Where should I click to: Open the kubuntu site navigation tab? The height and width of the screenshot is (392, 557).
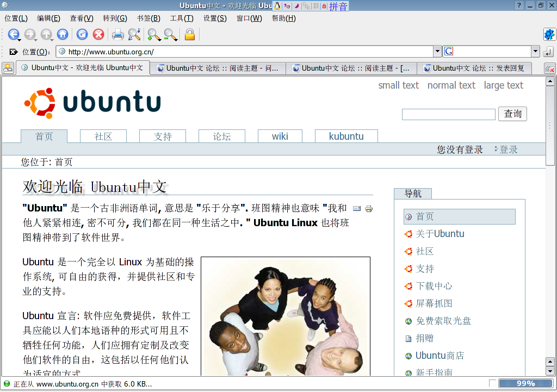[346, 136]
